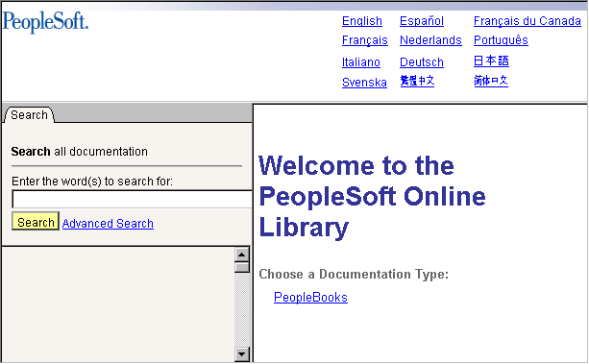Select the Español language link
Image resolution: width=589 pixels, height=364 pixels.
pos(422,21)
